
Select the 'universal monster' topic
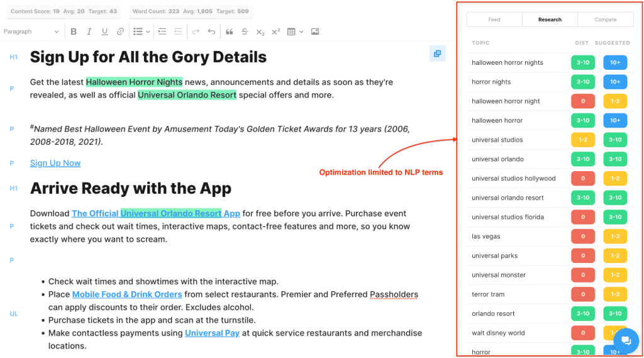click(499, 275)
